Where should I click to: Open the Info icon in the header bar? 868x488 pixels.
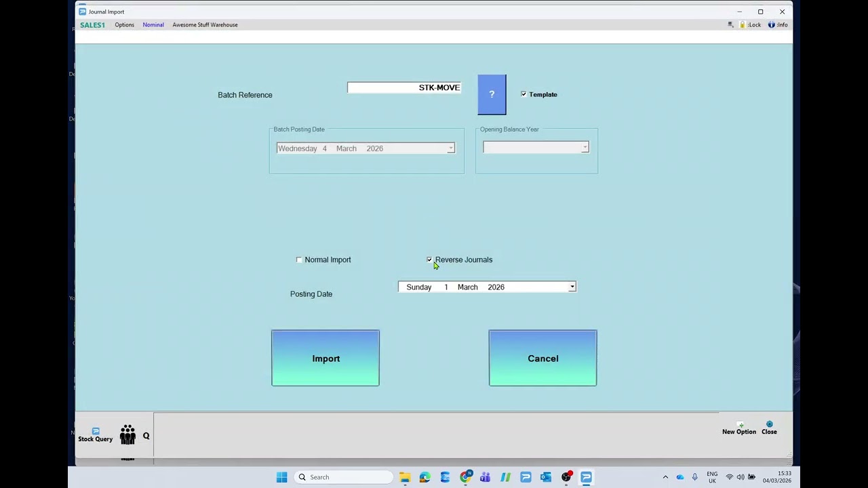coord(778,24)
